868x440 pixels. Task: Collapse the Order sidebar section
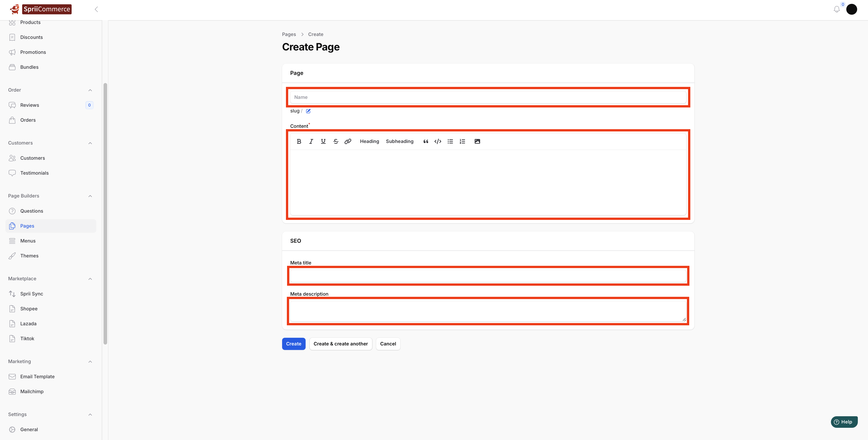90,90
